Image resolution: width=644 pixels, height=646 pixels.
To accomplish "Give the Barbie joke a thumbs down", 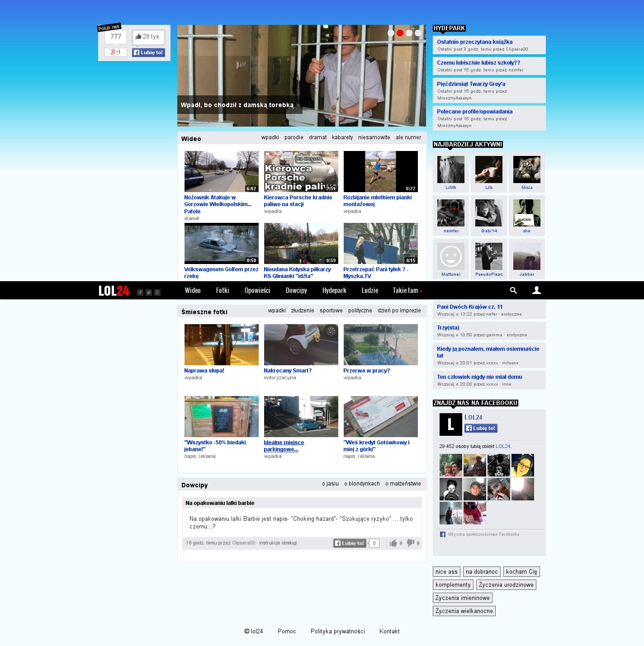I will pyautogui.click(x=410, y=543).
